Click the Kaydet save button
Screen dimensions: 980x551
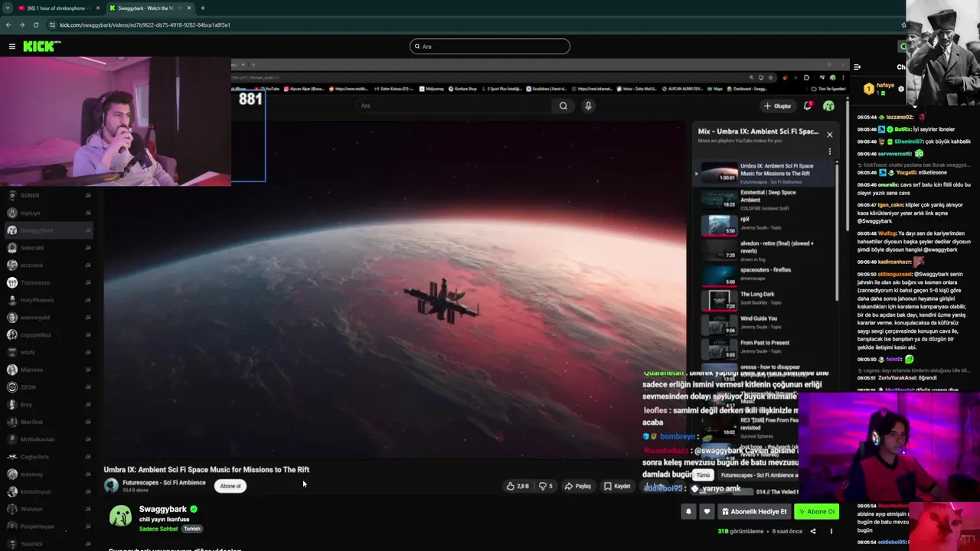[x=617, y=486]
